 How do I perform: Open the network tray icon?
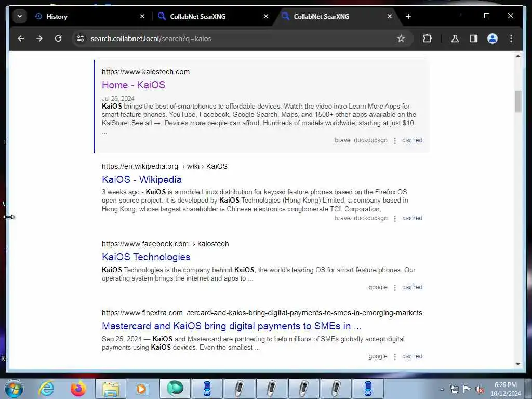[454, 389]
